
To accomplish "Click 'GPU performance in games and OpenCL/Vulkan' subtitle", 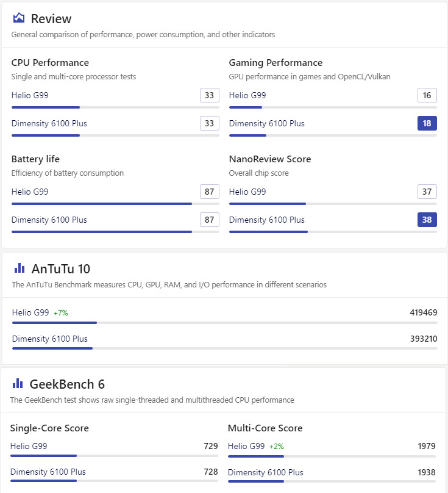I will coord(310,77).
